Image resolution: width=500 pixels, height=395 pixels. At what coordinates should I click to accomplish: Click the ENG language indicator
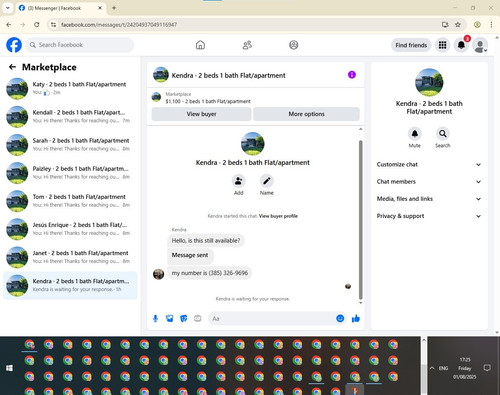tap(443, 368)
